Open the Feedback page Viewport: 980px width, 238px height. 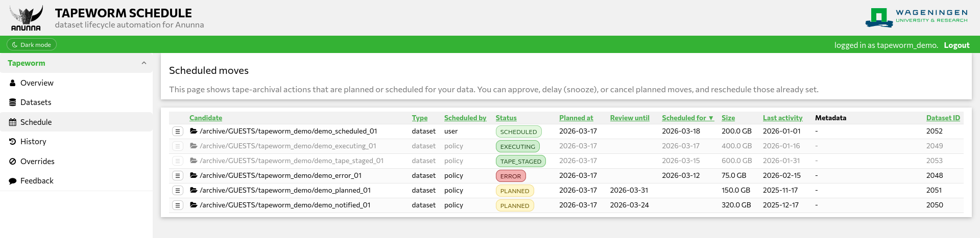pyautogui.click(x=37, y=181)
